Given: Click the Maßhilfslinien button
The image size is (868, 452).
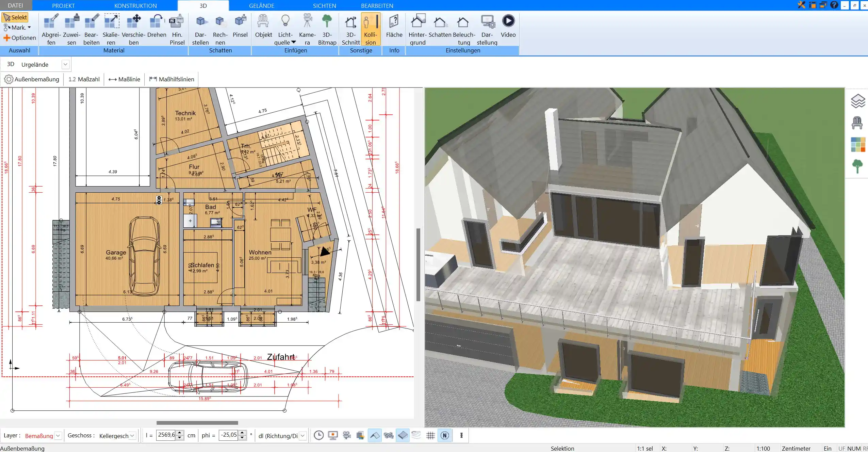Looking at the screenshot, I should coord(171,79).
